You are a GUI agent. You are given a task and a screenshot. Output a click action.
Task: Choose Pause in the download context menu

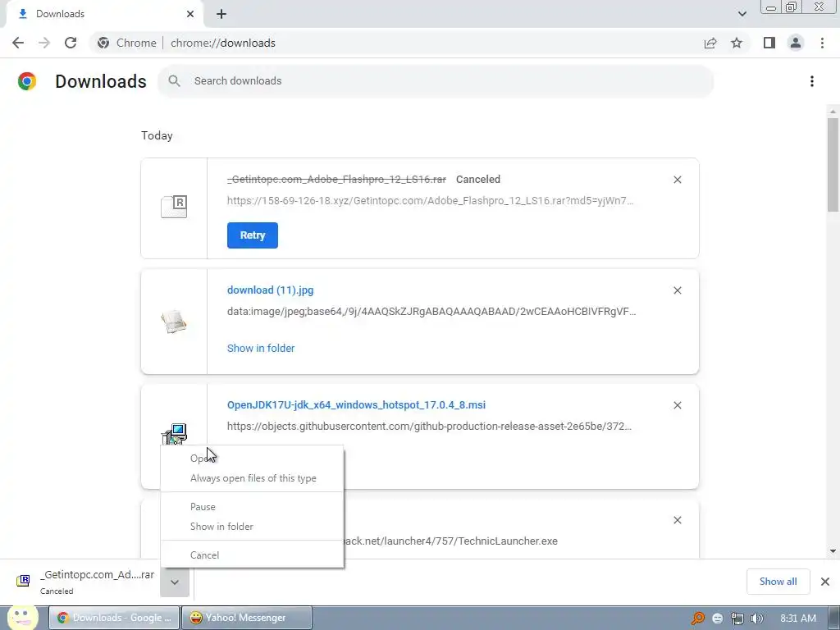(253, 507)
